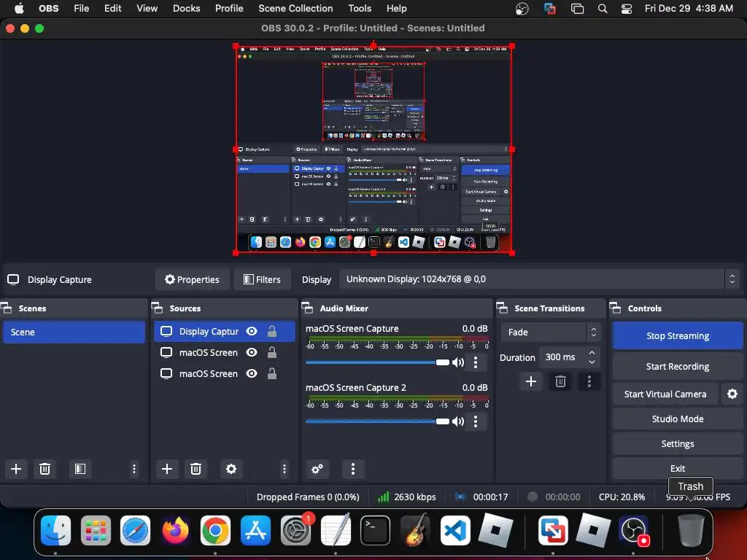Viewport: 747px width, 560px height.
Task: Open Scenes panel more options menu
Action: 134,469
